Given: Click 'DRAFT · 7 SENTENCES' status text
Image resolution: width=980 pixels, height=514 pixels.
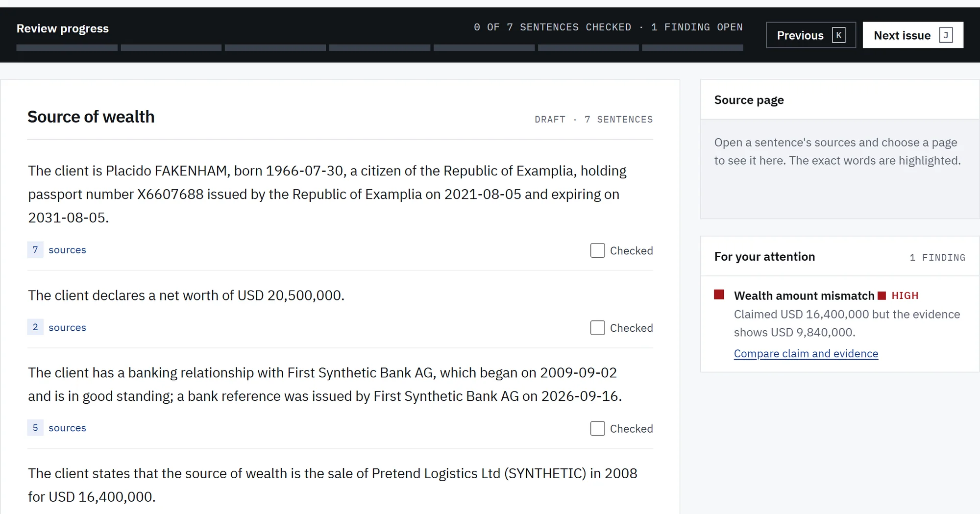Looking at the screenshot, I should click(x=593, y=119).
